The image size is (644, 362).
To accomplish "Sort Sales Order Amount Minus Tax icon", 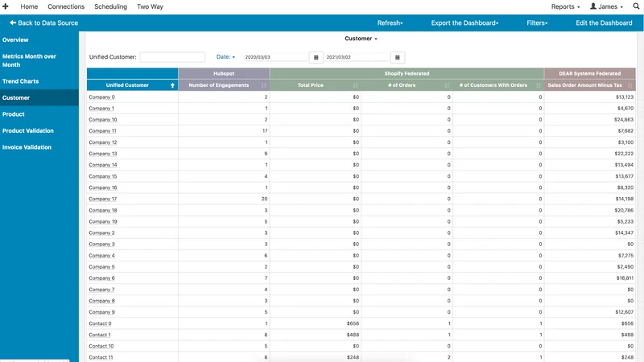I will coord(630,85).
